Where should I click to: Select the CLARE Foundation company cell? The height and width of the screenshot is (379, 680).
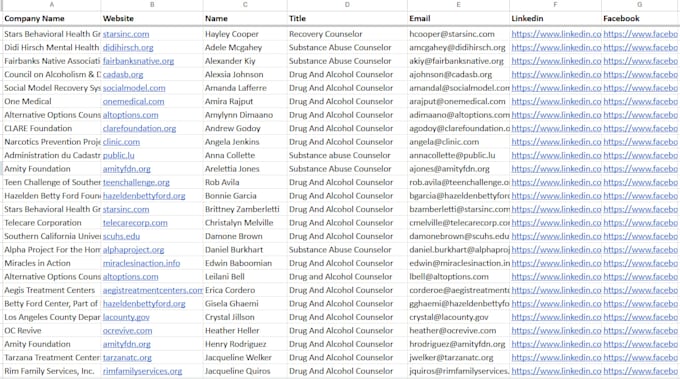tap(52, 128)
